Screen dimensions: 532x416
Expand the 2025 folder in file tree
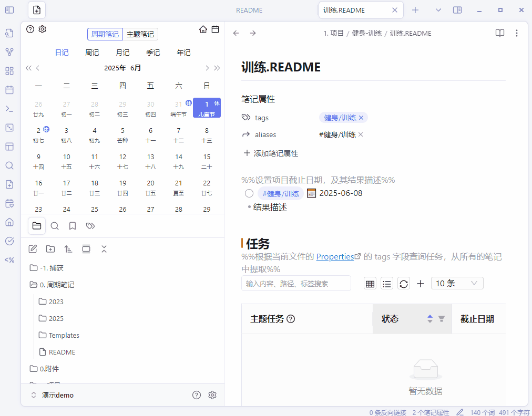point(56,318)
